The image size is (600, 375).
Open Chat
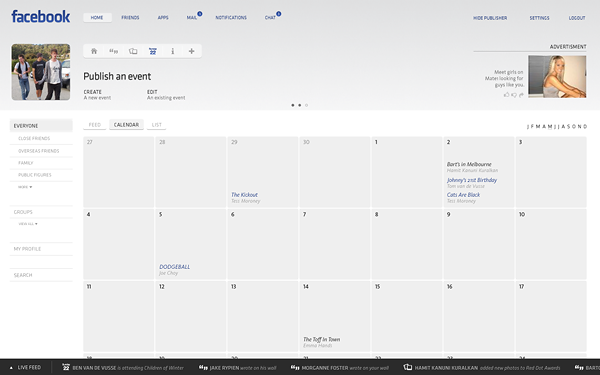click(270, 18)
